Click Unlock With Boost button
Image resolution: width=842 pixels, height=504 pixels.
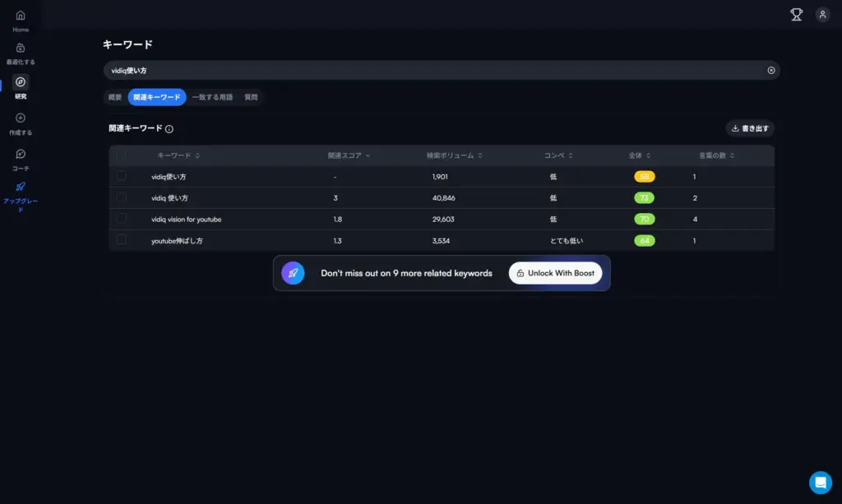(555, 273)
